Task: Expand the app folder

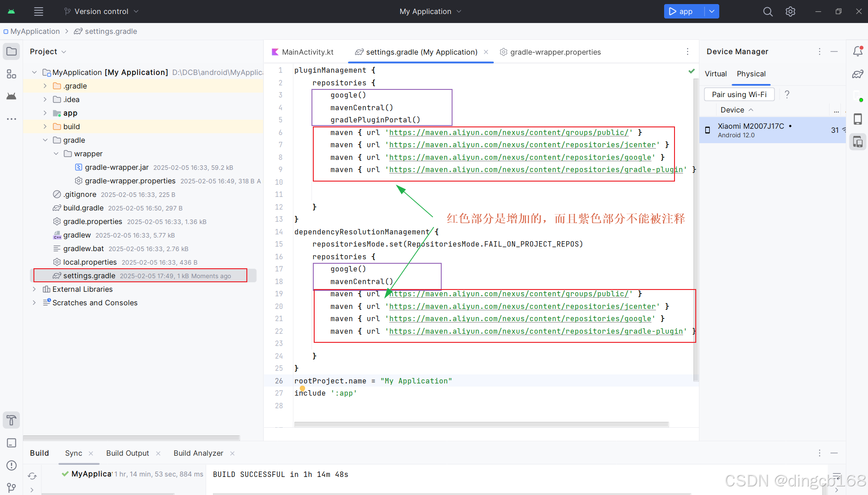Action: coord(45,113)
